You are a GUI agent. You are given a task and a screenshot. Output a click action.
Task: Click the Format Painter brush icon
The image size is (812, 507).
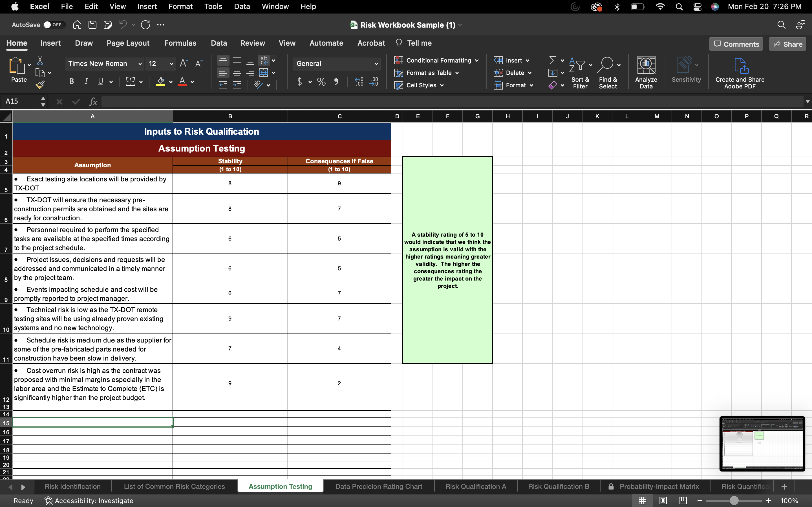40,85
